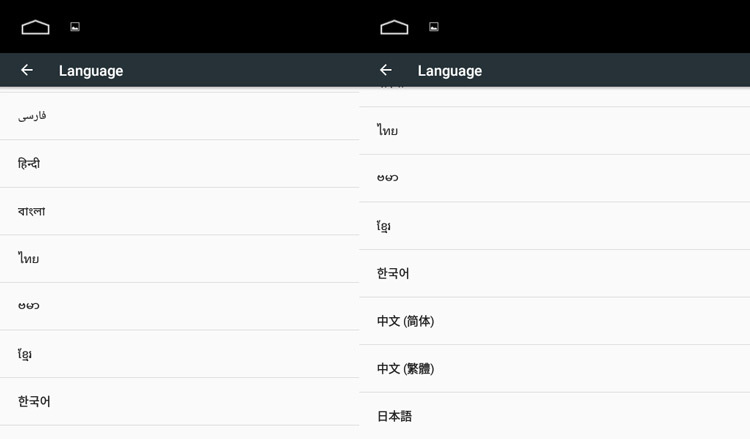This screenshot has width=750, height=439.
Task: Tap back arrow in left Language header
Action: [x=27, y=70]
